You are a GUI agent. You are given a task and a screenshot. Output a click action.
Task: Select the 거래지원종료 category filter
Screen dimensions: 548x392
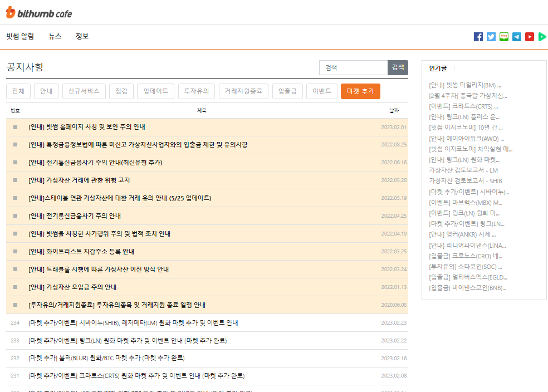(243, 91)
